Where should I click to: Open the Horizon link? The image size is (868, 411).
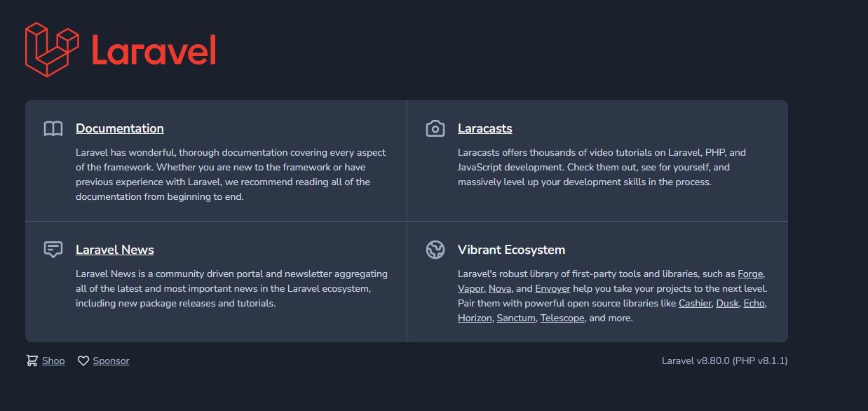point(475,318)
